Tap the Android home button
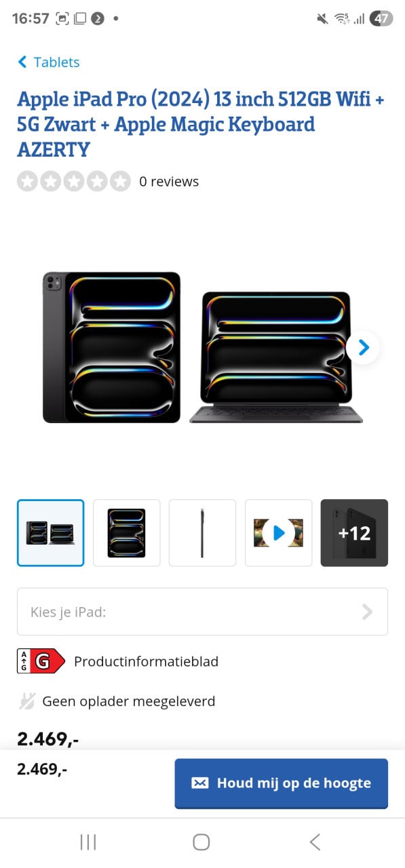This screenshot has width=405, height=868. tap(201, 842)
